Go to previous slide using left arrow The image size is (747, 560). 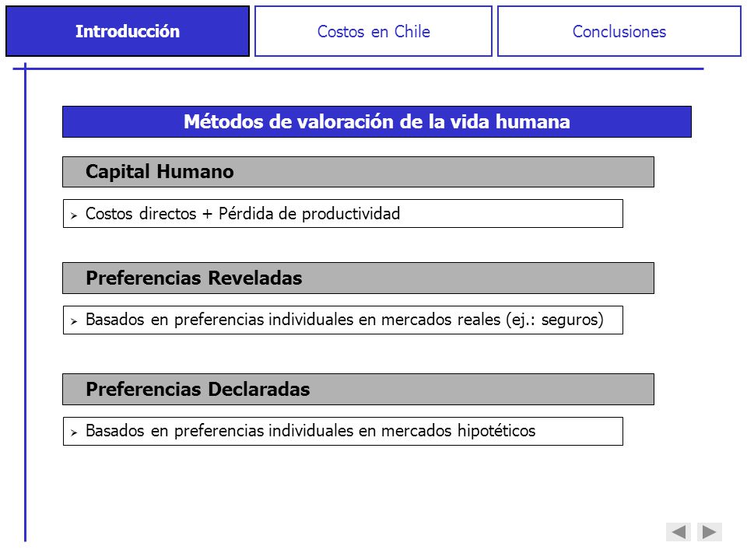679,531
